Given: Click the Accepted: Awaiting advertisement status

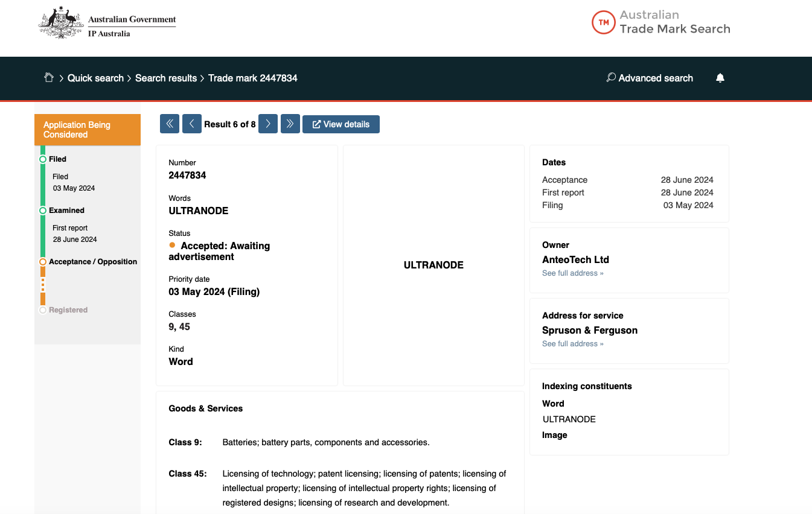Looking at the screenshot, I should click(219, 252).
